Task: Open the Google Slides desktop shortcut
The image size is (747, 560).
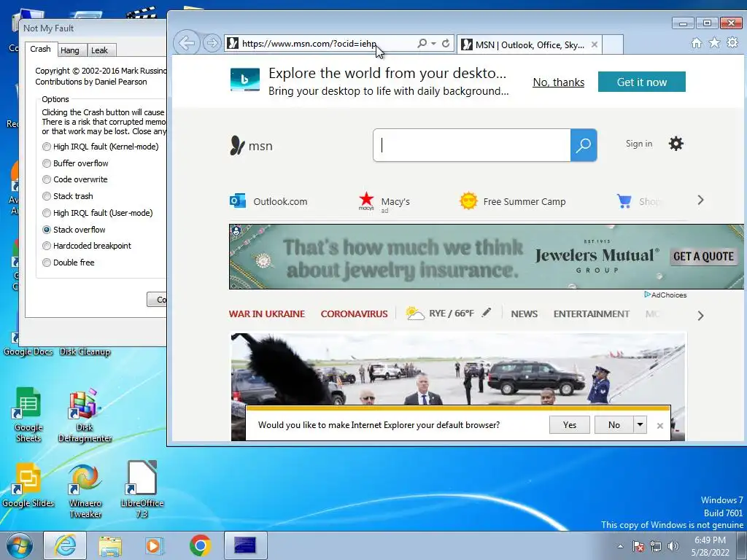Action: pos(28,485)
